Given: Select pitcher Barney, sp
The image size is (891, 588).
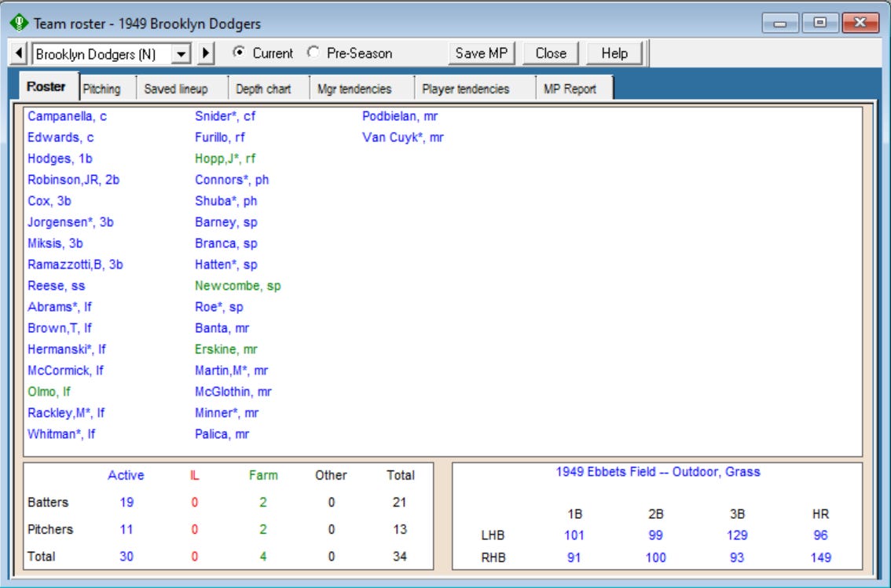Looking at the screenshot, I should (x=226, y=222).
